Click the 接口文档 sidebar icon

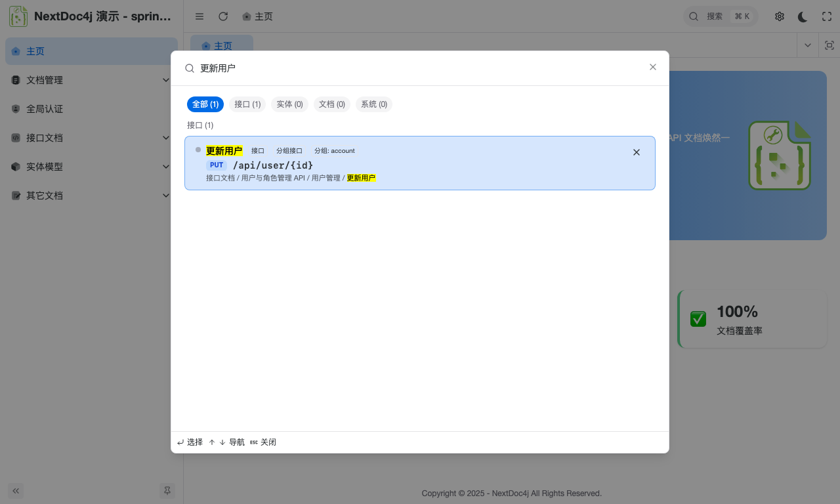tap(16, 138)
